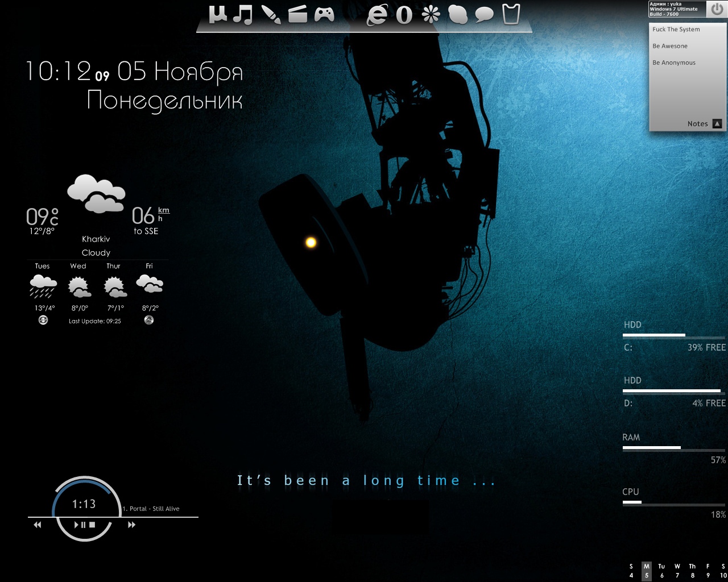This screenshot has height=582, width=728.
Task: Skip to previous track in player
Action: pos(38,525)
